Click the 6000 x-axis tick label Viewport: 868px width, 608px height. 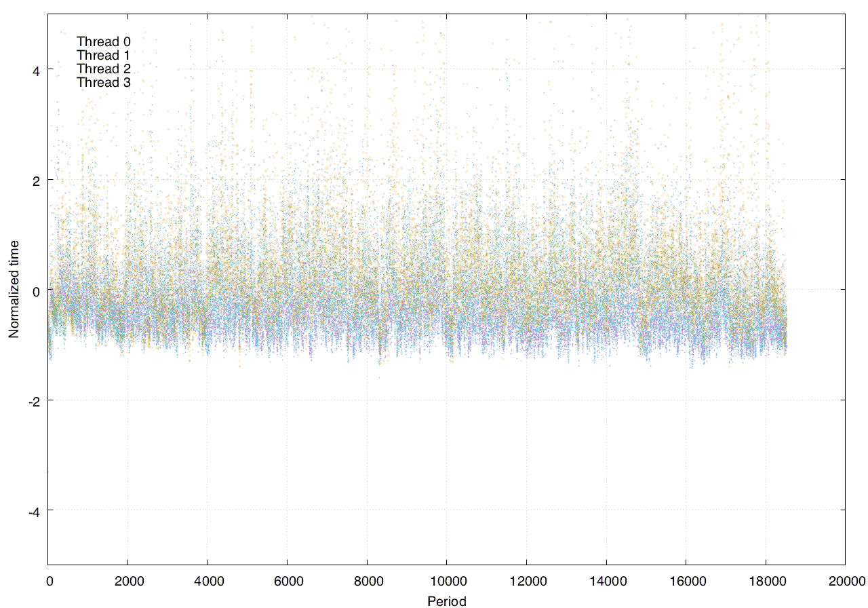(287, 580)
